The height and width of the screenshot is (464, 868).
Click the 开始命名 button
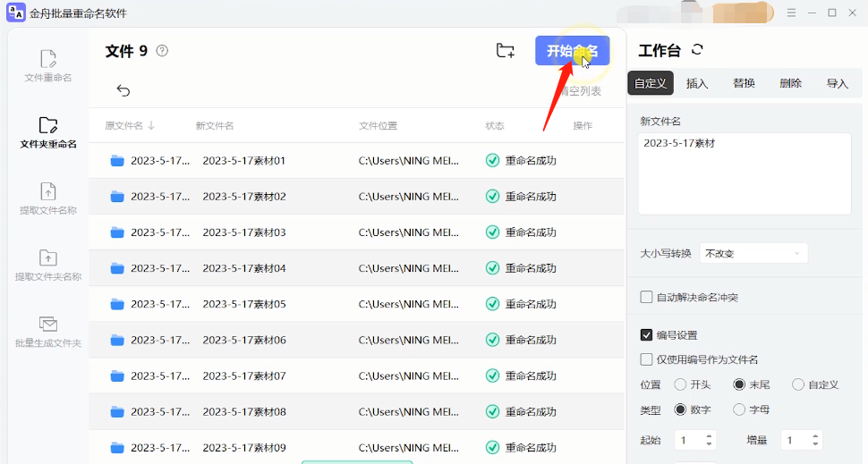pyautogui.click(x=573, y=51)
